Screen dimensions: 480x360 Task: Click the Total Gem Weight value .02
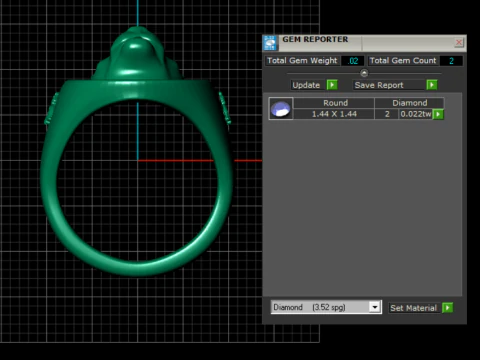tap(353, 61)
